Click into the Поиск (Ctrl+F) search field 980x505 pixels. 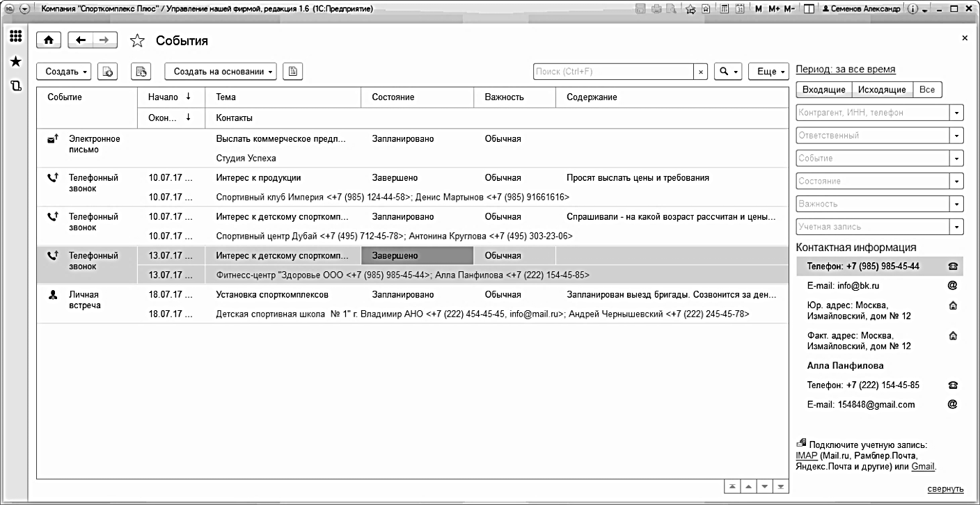(613, 71)
